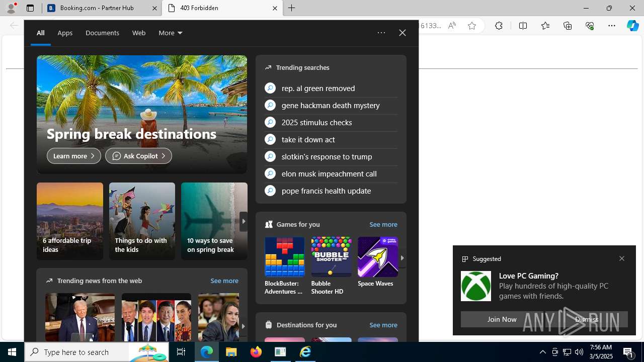644x362 pixels.
Task: Advance spring break cards with next arrow
Action: click(x=243, y=221)
